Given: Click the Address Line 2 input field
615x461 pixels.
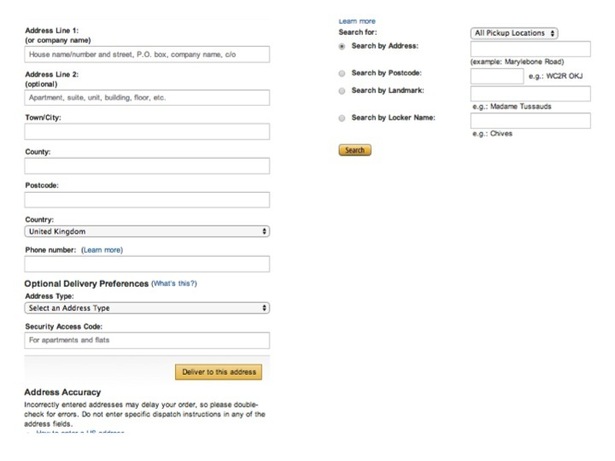Looking at the screenshot, I should 147,98.
